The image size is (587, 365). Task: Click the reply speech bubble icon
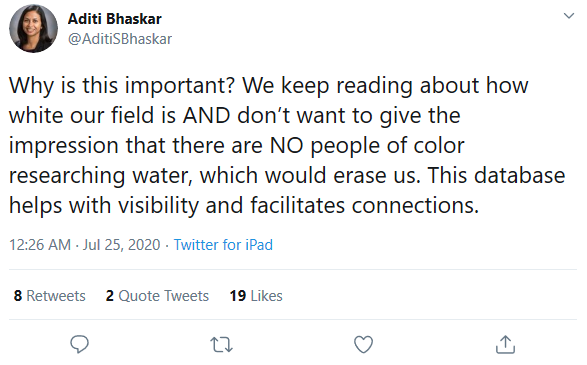pyautogui.click(x=79, y=344)
